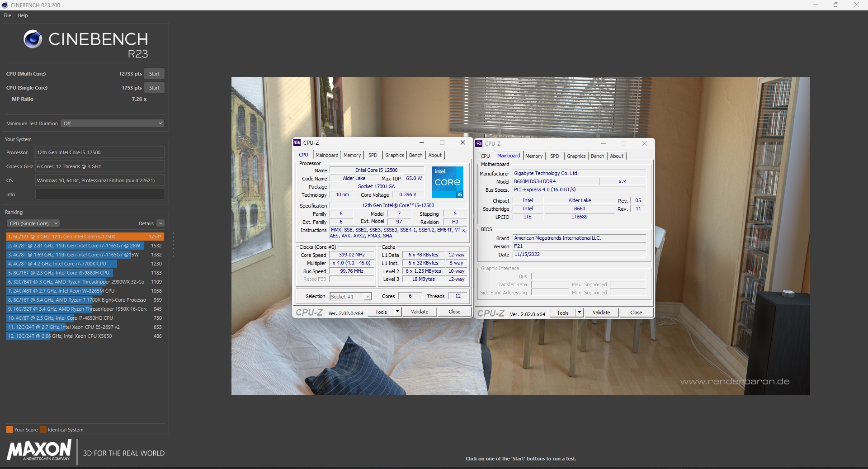This screenshot has width=868, height=469.
Task: Click the Cores x GHz field
Action: click(100, 166)
